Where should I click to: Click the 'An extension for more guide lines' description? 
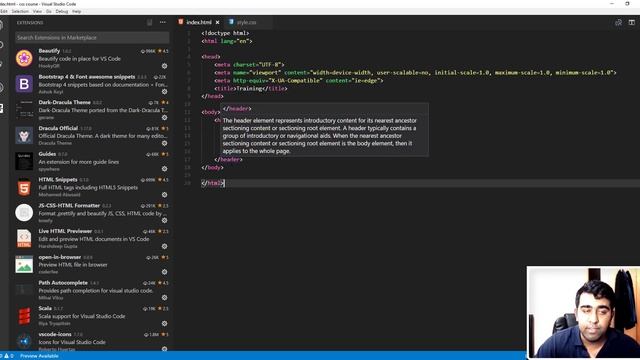(78, 162)
